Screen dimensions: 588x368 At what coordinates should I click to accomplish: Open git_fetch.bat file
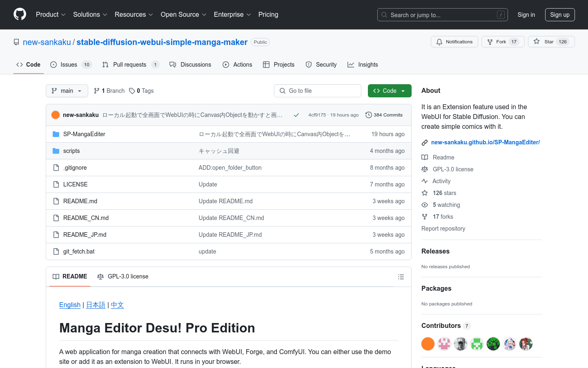[79, 251]
